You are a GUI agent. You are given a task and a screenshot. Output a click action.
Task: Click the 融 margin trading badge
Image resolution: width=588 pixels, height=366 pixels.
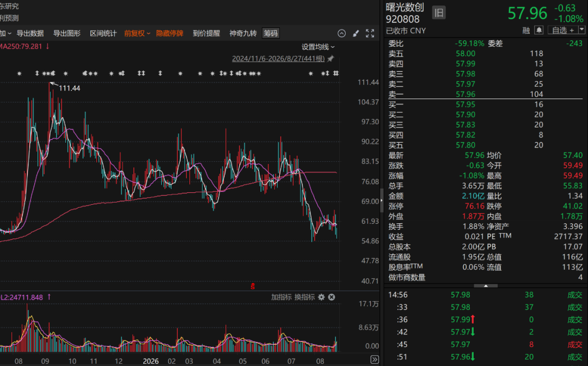point(526,30)
